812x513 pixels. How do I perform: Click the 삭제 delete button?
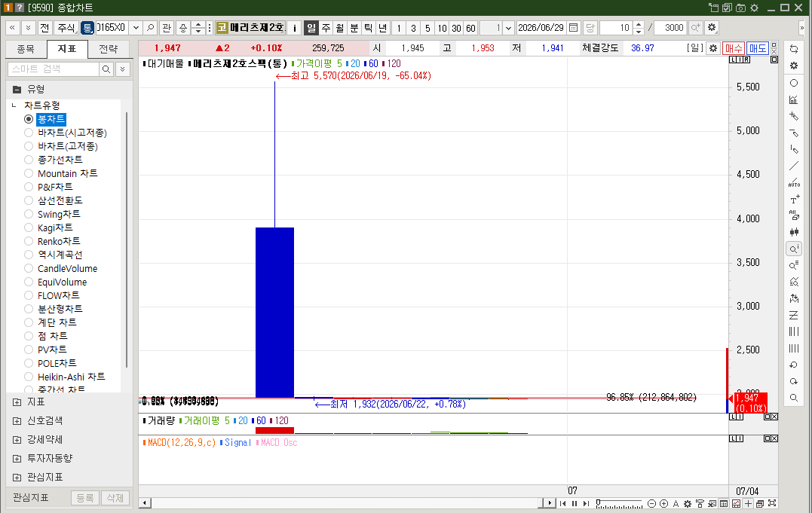(x=115, y=498)
